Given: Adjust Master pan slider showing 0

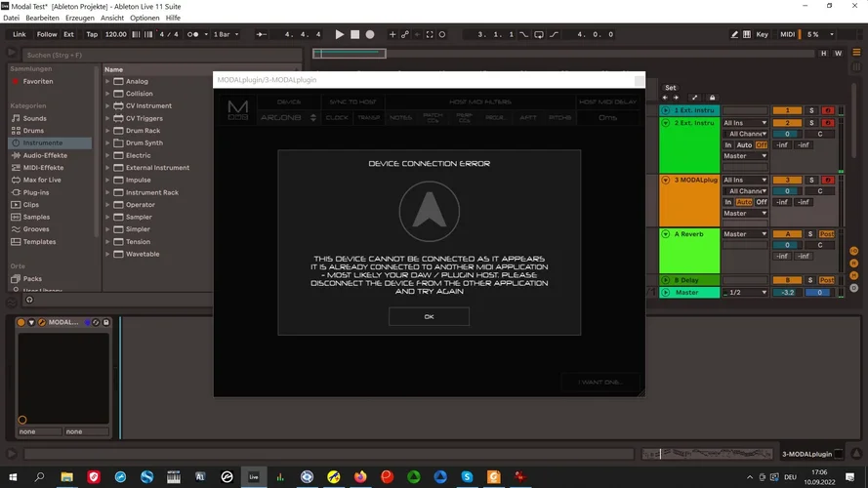Looking at the screenshot, I should (819, 292).
